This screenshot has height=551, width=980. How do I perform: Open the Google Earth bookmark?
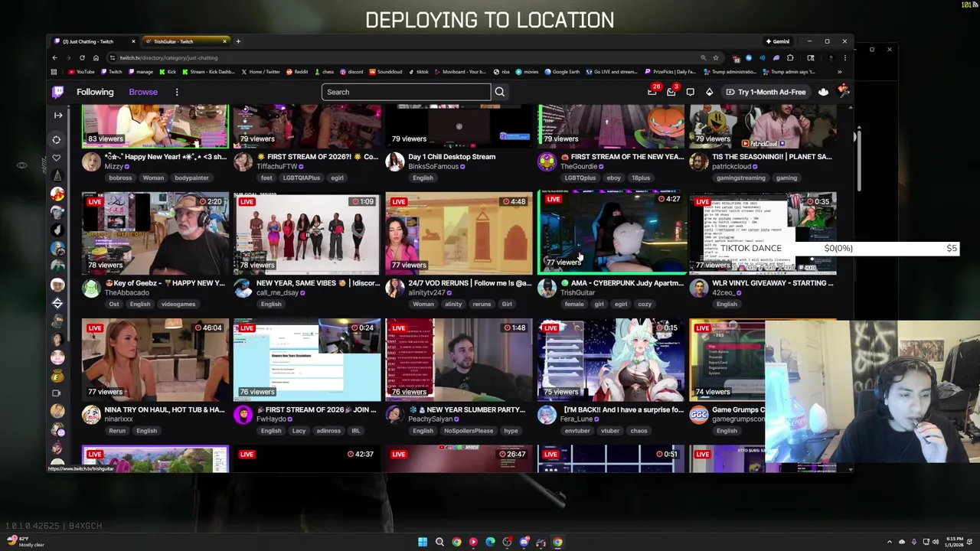(x=562, y=72)
